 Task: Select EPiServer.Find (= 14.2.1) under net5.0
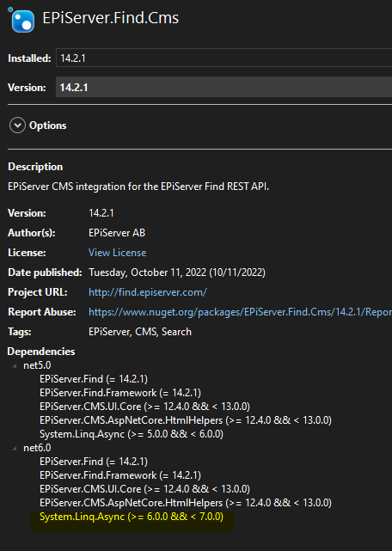coord(94,379)
